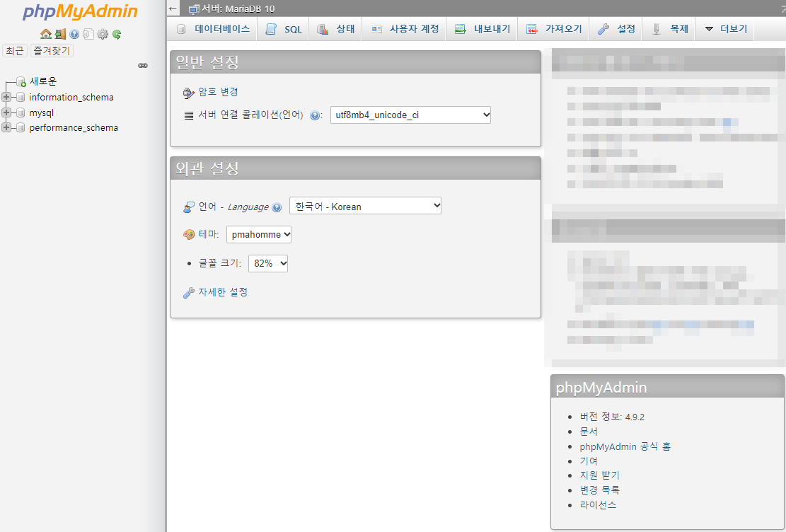Viewport: 786px width, 532px height.
Task: Click the 버전 정보: 4.9.2 text
Action: pos(612,417)
